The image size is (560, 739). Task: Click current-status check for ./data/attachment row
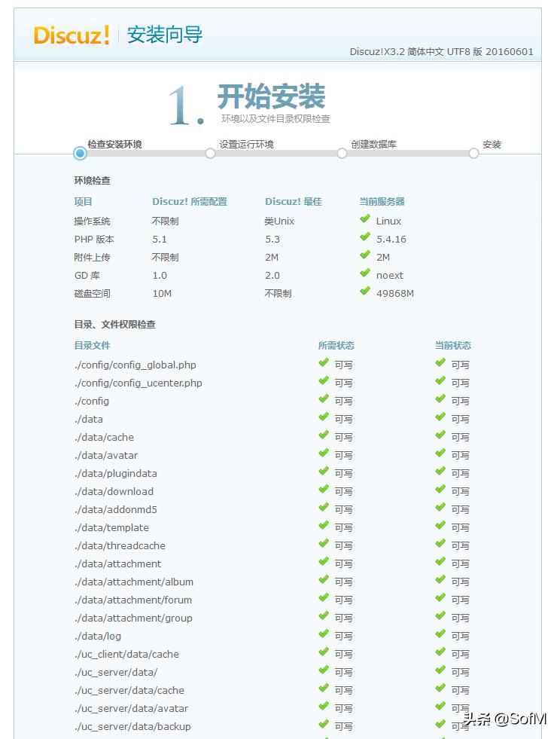(x=440, y=561)
